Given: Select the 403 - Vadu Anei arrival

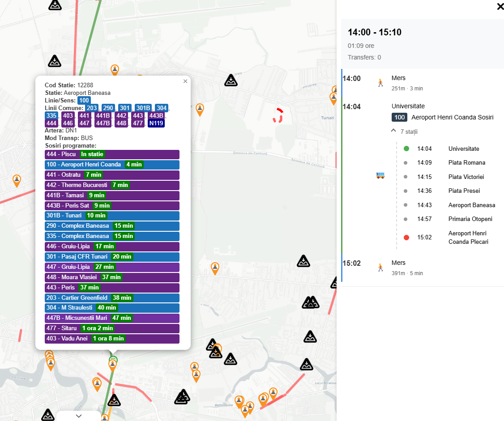Looking at the screenshot, I should coord(112,339).
